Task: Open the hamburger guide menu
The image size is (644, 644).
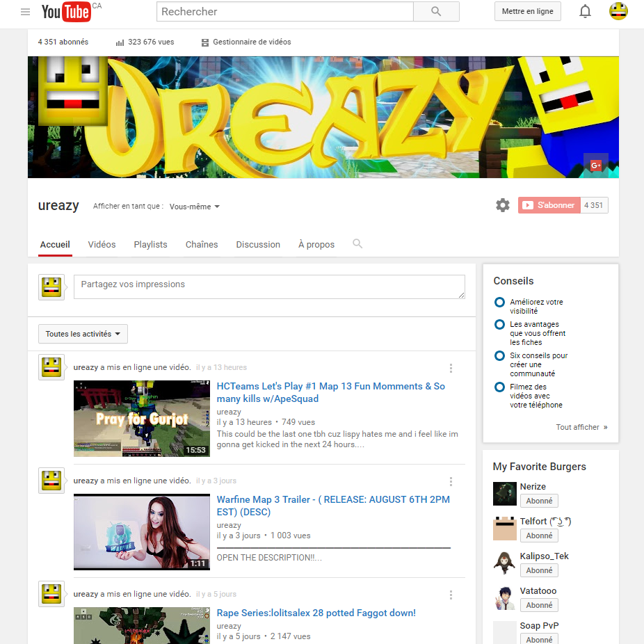Action: 26,12
